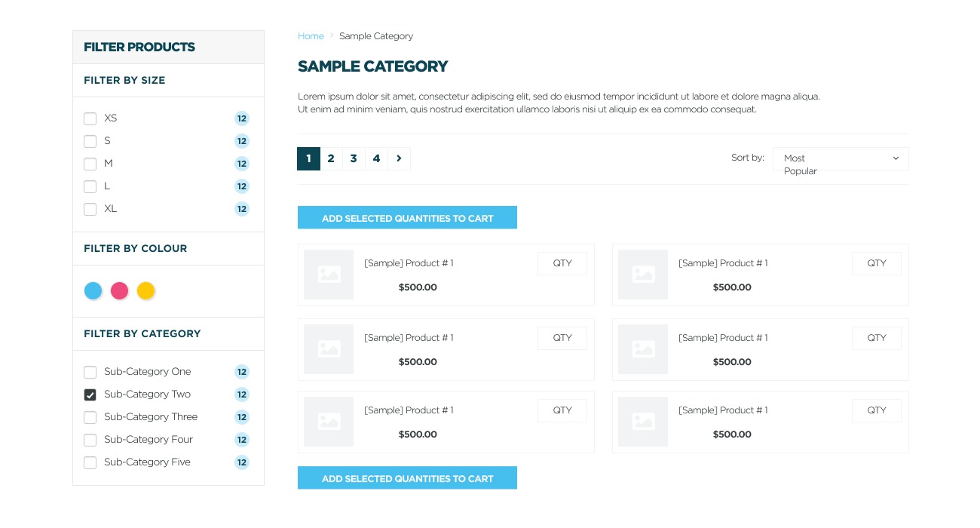Follow the Home breadcrumb link
The image size is (980, 528).
pyautogui.click(x=311, y=36)
